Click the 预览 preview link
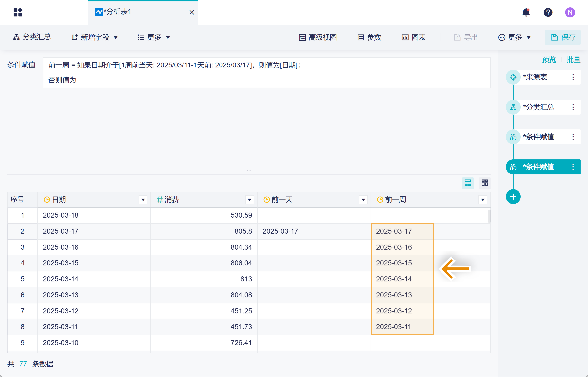Screen dimensions: 588x377 tap(549, 60)
